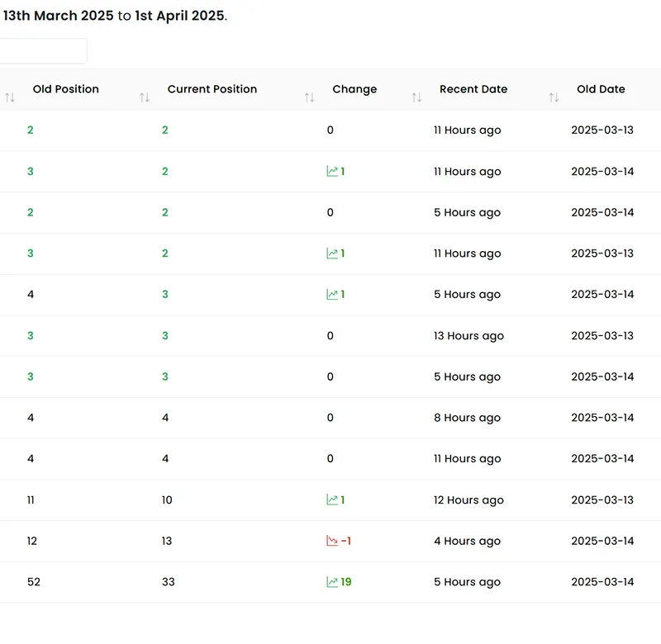Click the Old Position value '12'
The width and height of the screenshot is (661, 644).
click(x=32, y=541)
